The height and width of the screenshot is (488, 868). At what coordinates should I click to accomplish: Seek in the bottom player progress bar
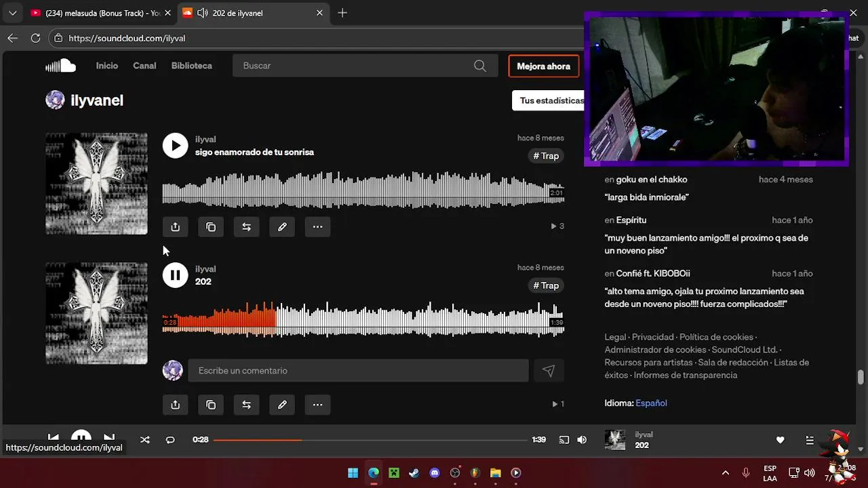370,440
